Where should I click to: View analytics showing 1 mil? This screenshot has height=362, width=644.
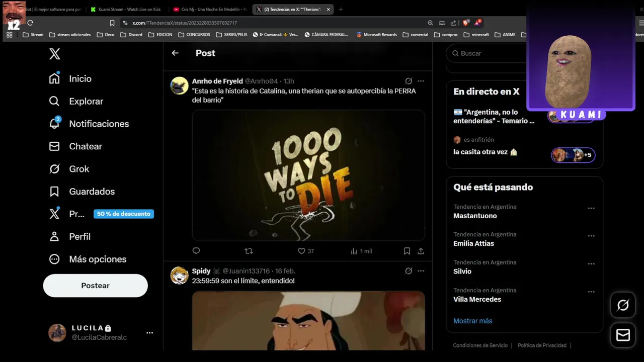click(x=361, y=251)
